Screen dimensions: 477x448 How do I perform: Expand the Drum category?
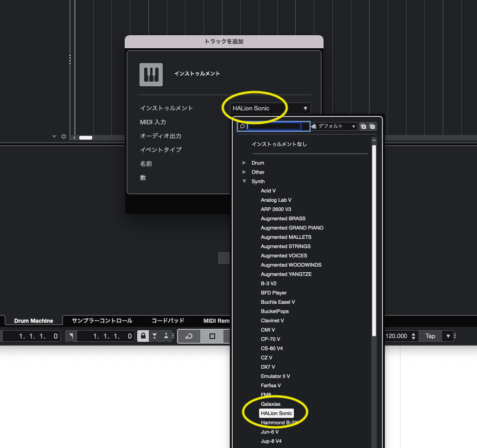(x=244, y=163)
